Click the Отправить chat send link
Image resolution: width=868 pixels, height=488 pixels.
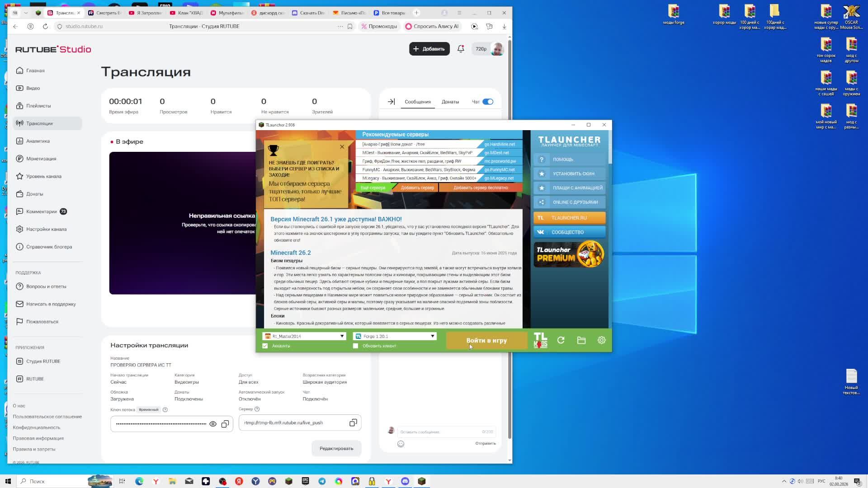click(x=486, y=443)
